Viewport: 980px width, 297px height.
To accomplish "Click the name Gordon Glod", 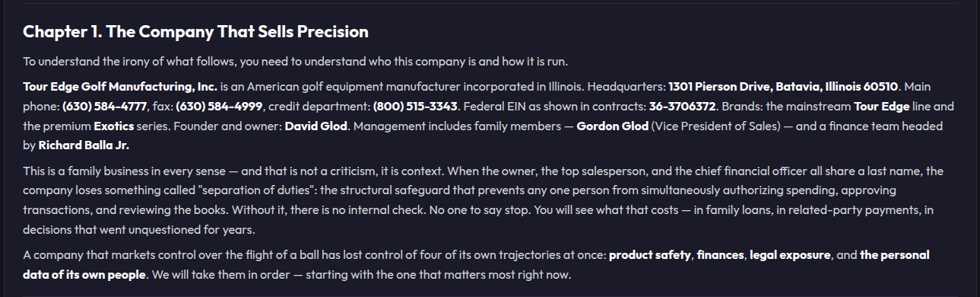I will 612,126.
